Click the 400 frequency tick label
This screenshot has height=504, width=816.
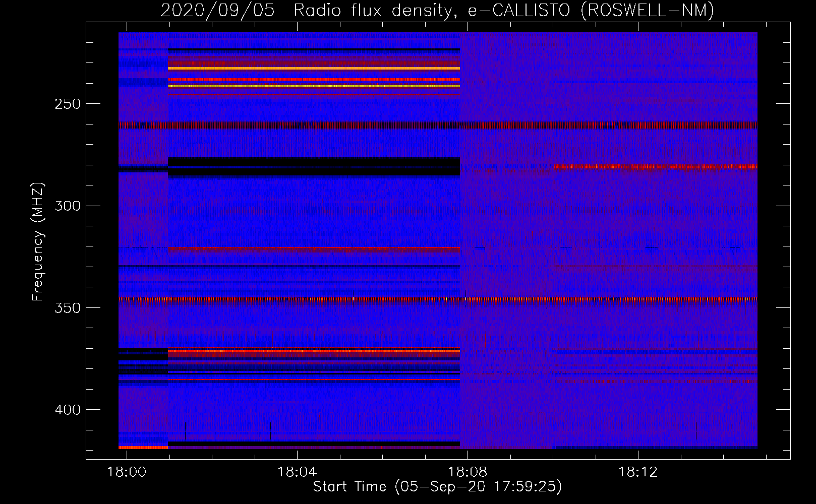click(x=68, y=410)
